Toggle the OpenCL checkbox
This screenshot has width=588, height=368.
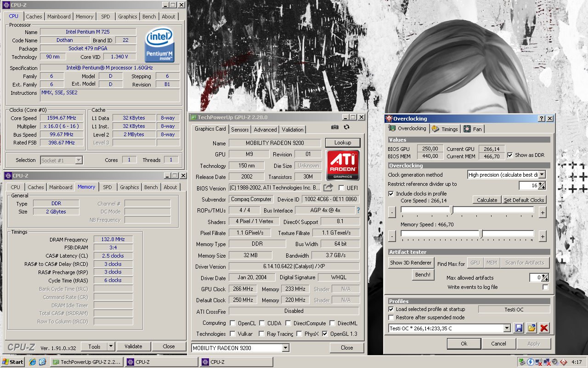[233, 323]
